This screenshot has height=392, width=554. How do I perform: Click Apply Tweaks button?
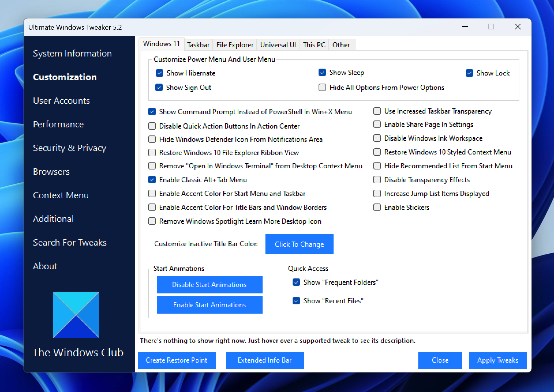click(x=498, y=360)
